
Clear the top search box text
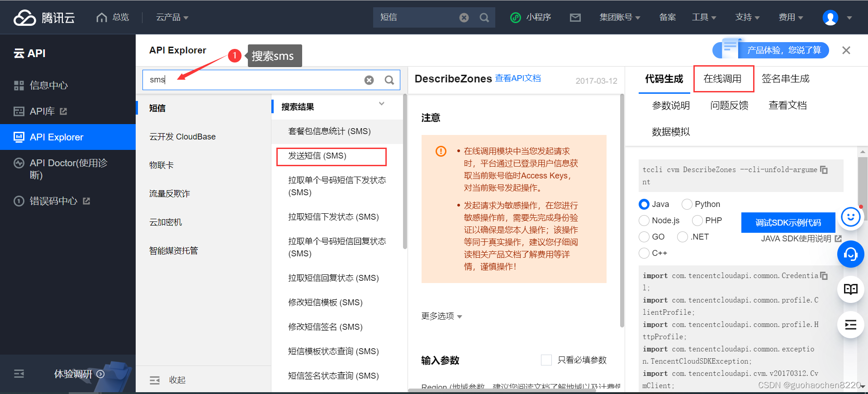pyautogui.click(x=464, y=18)
